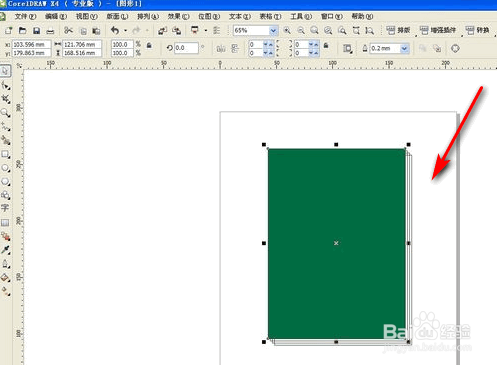Select the Freehand tool in the toolbox

point(5,127)
